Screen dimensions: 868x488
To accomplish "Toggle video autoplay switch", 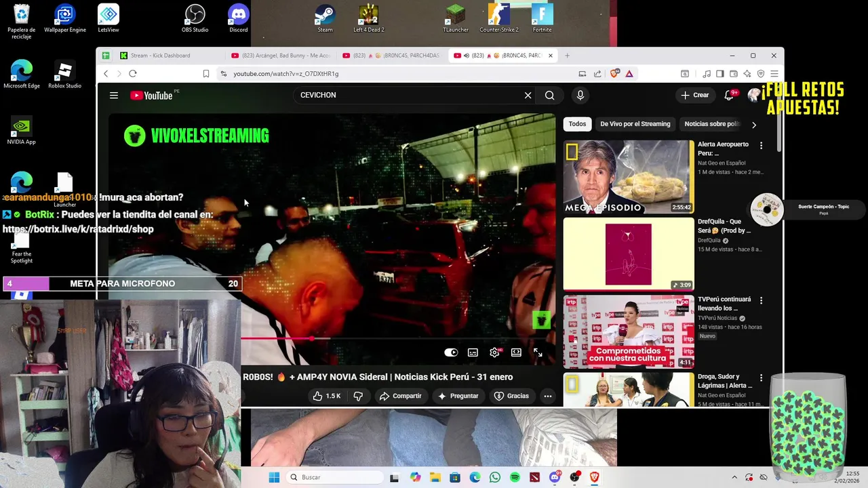I will point(451,352).
